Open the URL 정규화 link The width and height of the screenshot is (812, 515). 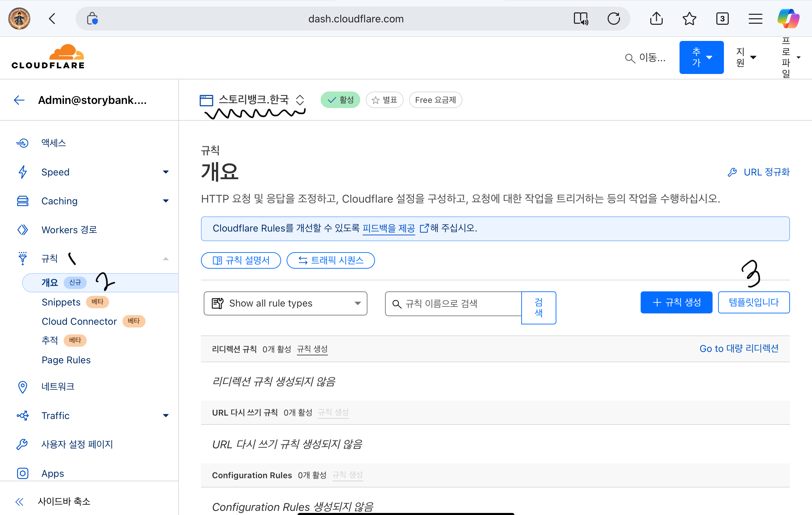(x=759, y=172)
